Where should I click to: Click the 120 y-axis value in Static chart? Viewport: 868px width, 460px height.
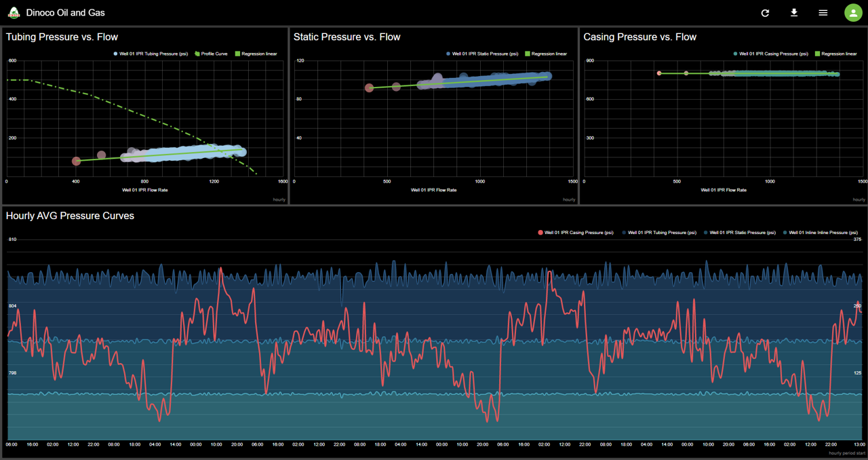point(300,60)
